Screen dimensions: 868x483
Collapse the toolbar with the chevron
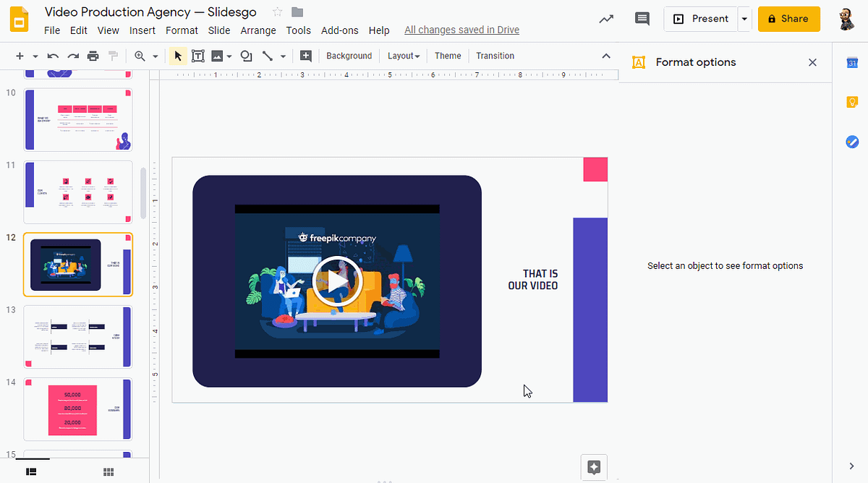point(606,56)
